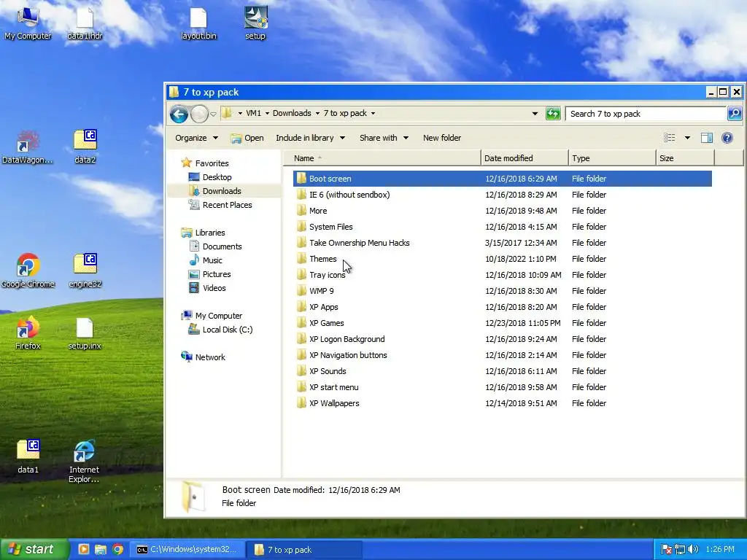The image size is (747, 560).
Task: Click the New folder button
Action: (441, 138)
